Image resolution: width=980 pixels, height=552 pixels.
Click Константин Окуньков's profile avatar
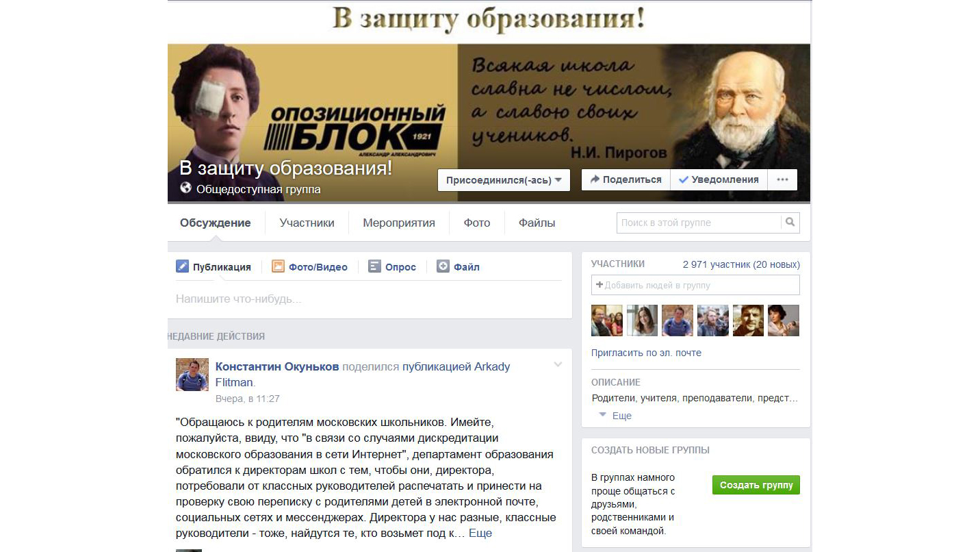[192, 375]
